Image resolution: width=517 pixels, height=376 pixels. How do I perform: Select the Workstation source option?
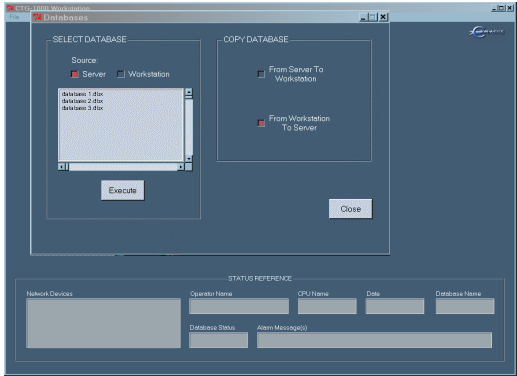[x=121, y=74]
